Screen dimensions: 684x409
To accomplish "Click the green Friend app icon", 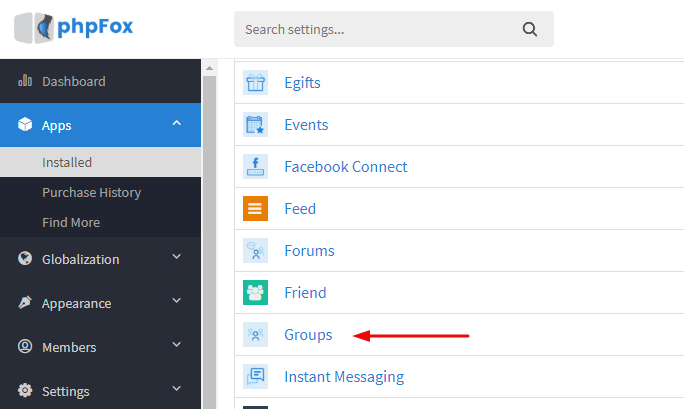I will point(255,293).
